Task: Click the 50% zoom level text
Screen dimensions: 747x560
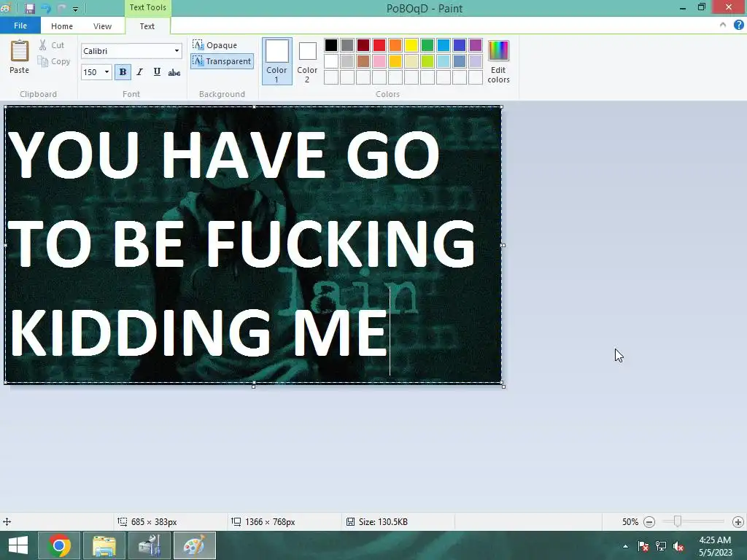Action: (630, 522)
